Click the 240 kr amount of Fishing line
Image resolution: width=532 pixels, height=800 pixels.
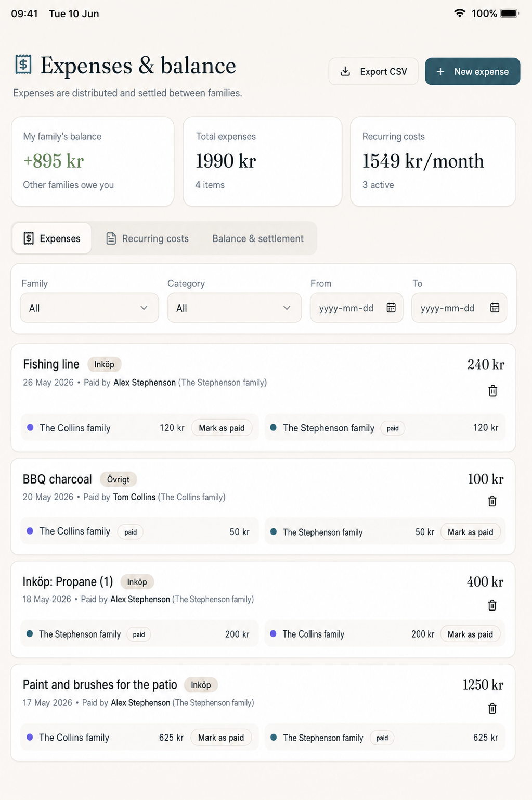(486, 364)
